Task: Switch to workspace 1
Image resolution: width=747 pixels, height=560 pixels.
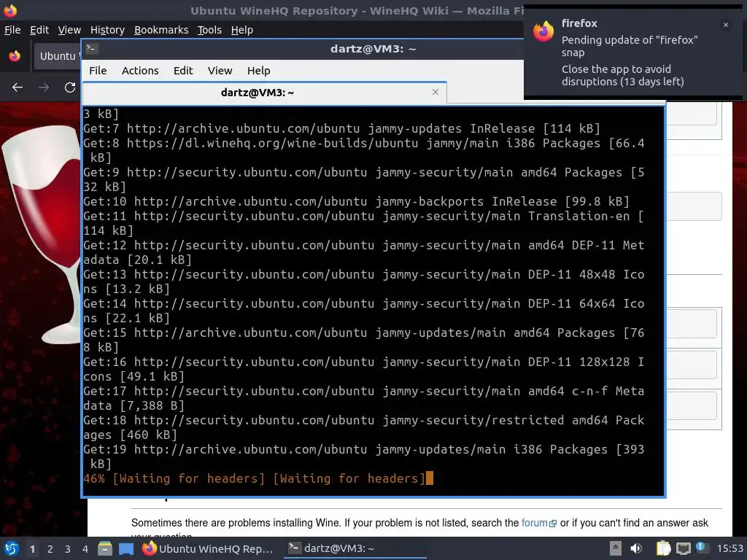Action: pyautogui.click(x=32, y=549)
